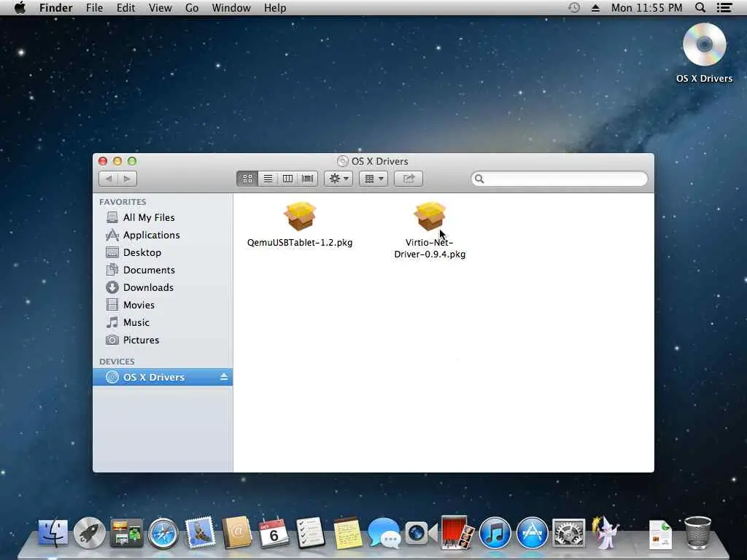Open the Help menu
Screen dimensions: 747x560
pos(275,7)
